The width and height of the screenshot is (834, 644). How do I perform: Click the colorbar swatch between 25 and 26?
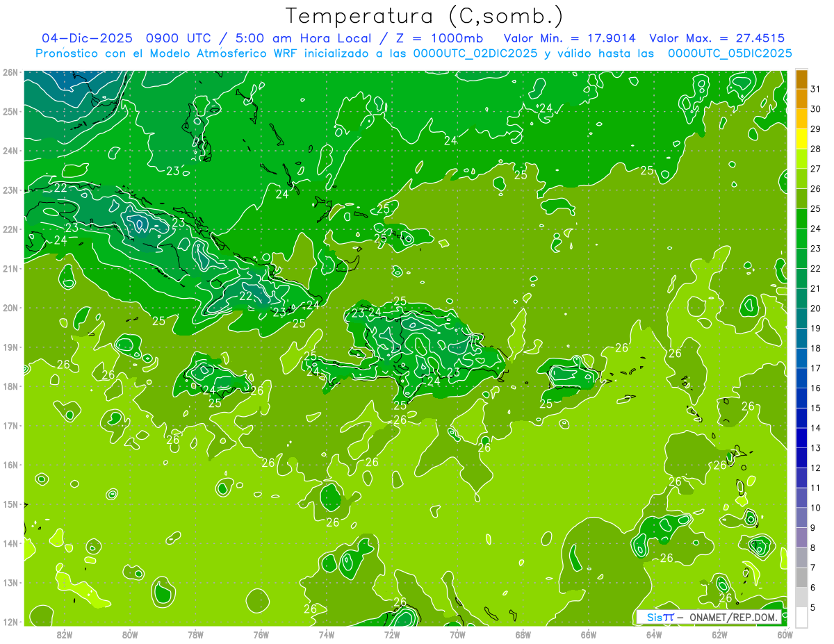click(x=801, y=199)
